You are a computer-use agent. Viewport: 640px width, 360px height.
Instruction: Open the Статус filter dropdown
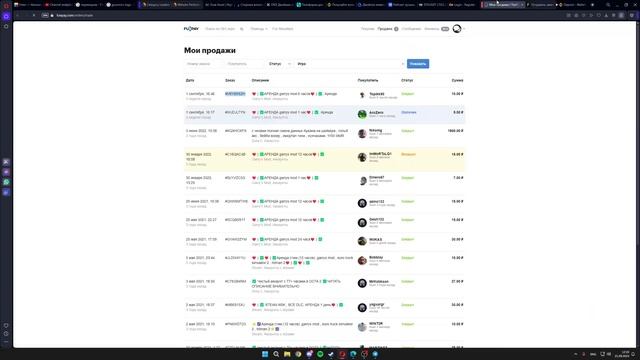(280, 64)
